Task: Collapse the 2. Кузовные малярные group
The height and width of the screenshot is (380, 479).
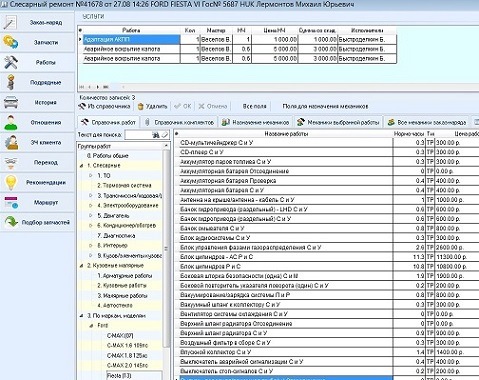Action: pos(82,266)
